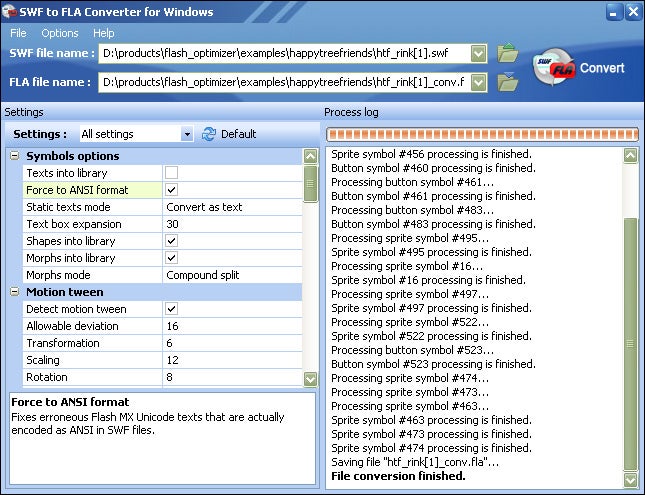Click process log scroll down arrow
This screenshot has width=645, height=495.
click(630, 480)
